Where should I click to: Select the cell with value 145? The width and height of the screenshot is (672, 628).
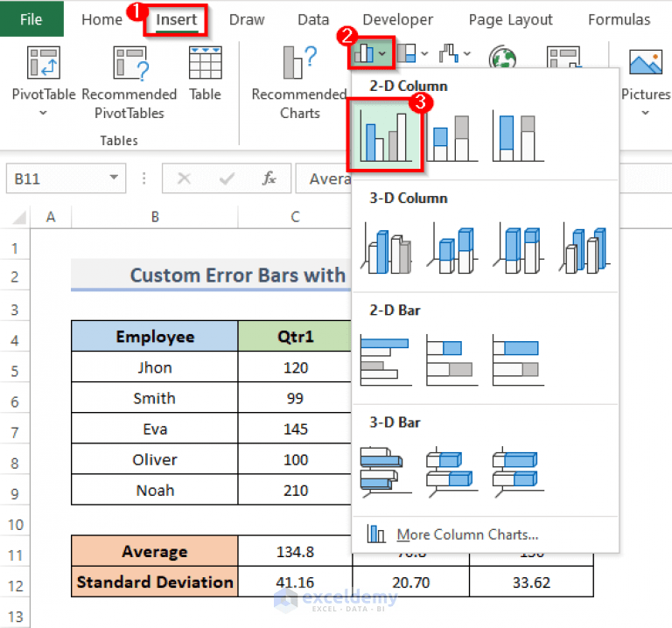295,429
